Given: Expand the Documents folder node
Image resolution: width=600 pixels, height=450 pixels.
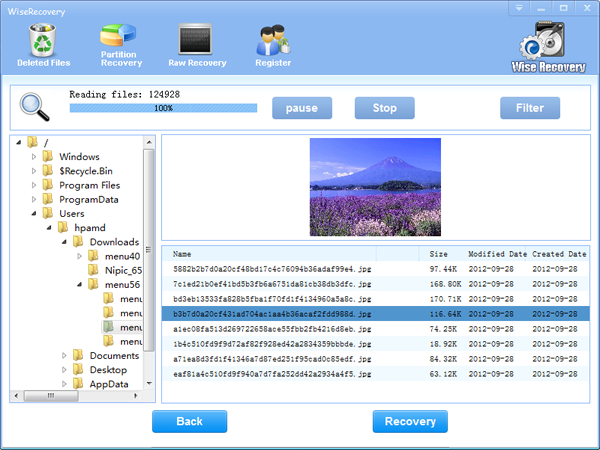Looking at the screenshot, I should point(63,356).
